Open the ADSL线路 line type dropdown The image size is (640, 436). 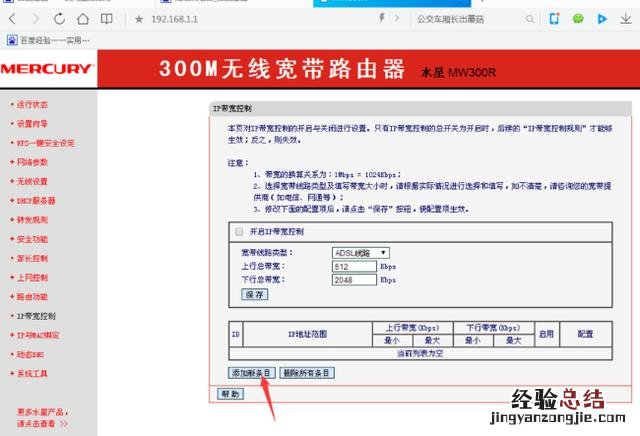(x=360, y=253)
